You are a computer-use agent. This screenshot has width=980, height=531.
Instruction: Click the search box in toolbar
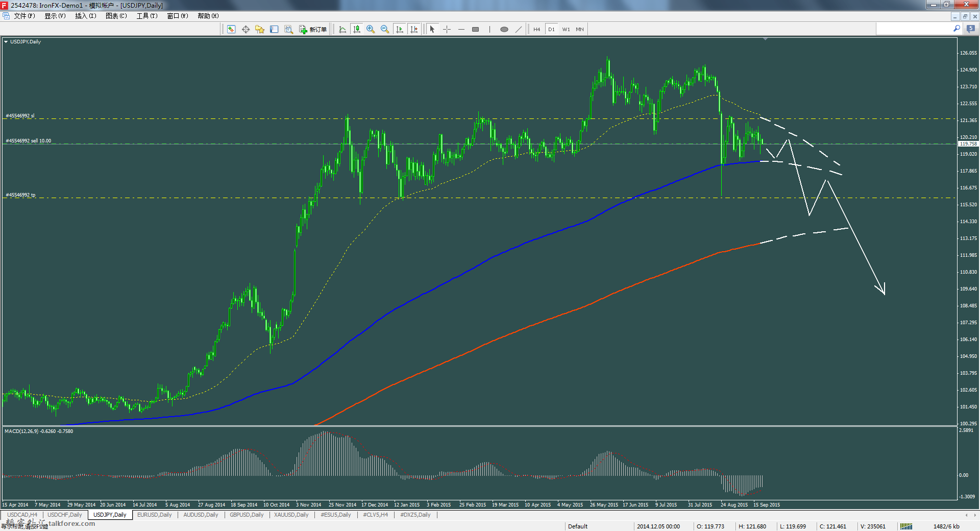coord(913,29)
